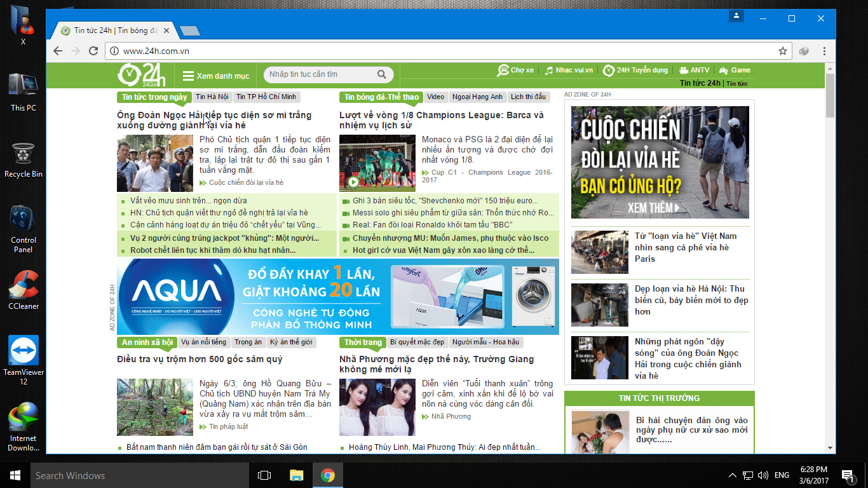
Task: Open the Ông Đoàn Ngọc Hải headline
Action: click(x=214, y=120)
